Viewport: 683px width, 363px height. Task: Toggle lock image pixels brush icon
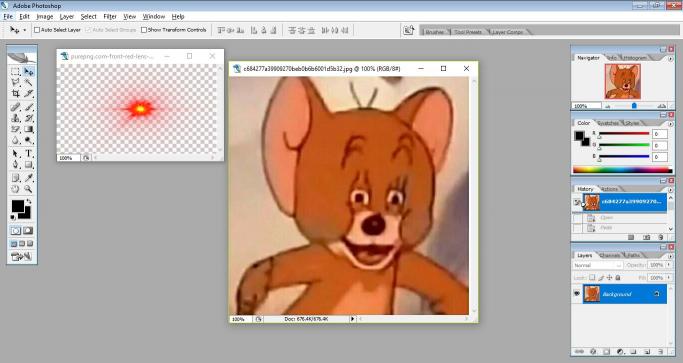coord(601,278)
